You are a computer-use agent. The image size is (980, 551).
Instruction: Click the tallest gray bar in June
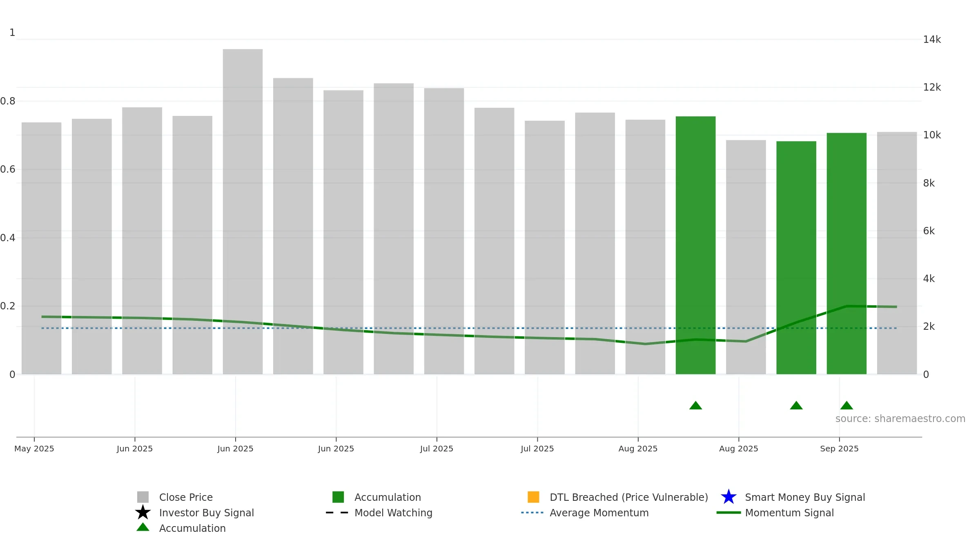coord(243,211)
